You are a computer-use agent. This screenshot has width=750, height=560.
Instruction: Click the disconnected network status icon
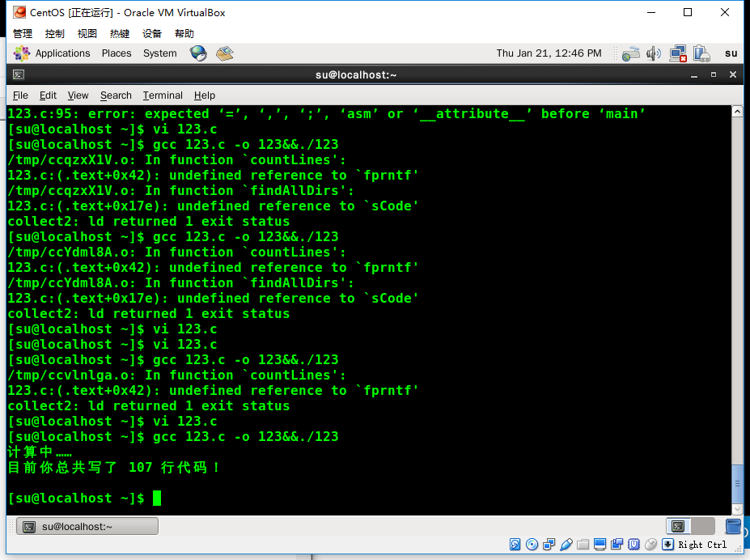[678, 53]
